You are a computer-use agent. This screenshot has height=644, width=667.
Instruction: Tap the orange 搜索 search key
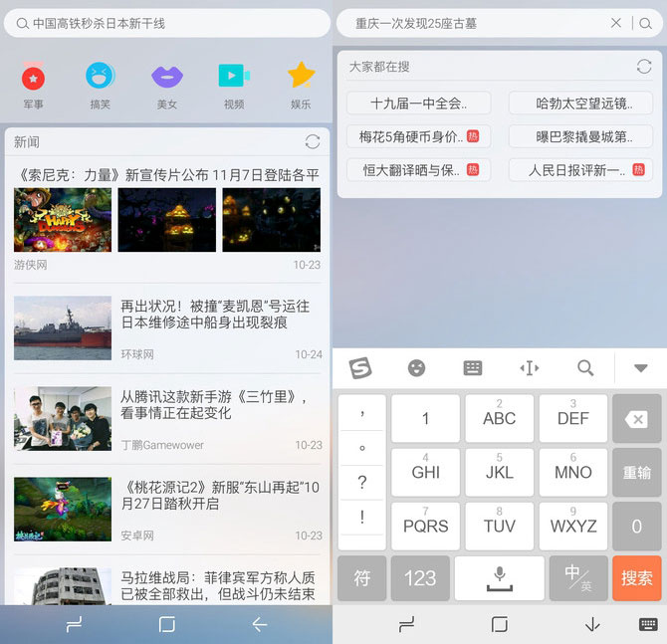pyautogui.click(x=637, y=578)
